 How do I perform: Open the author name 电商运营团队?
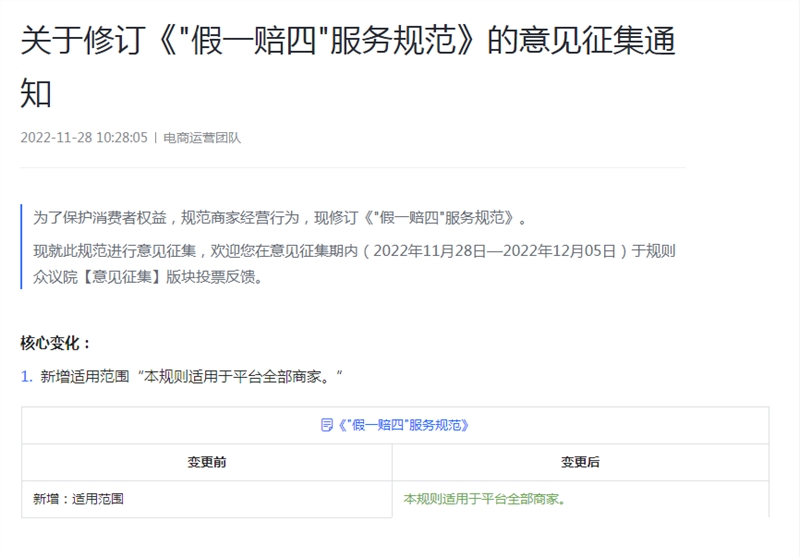coord(202,137)
